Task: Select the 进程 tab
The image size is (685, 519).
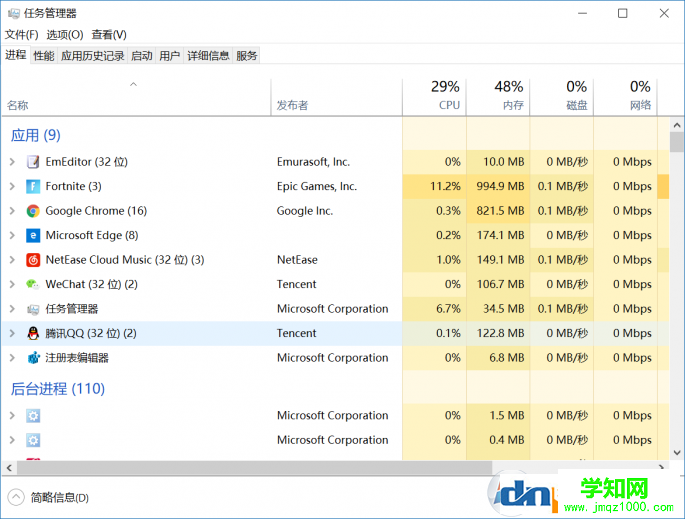Action: (16, 55)
